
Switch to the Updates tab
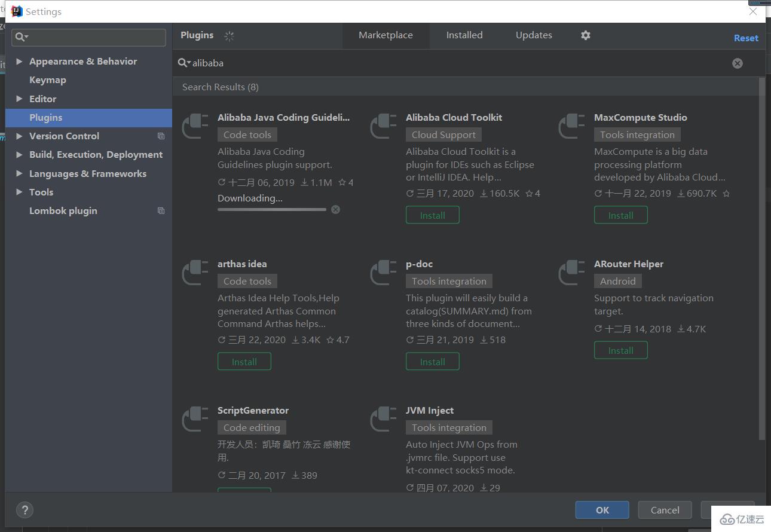pyautogui.click(x=534, y=35)
